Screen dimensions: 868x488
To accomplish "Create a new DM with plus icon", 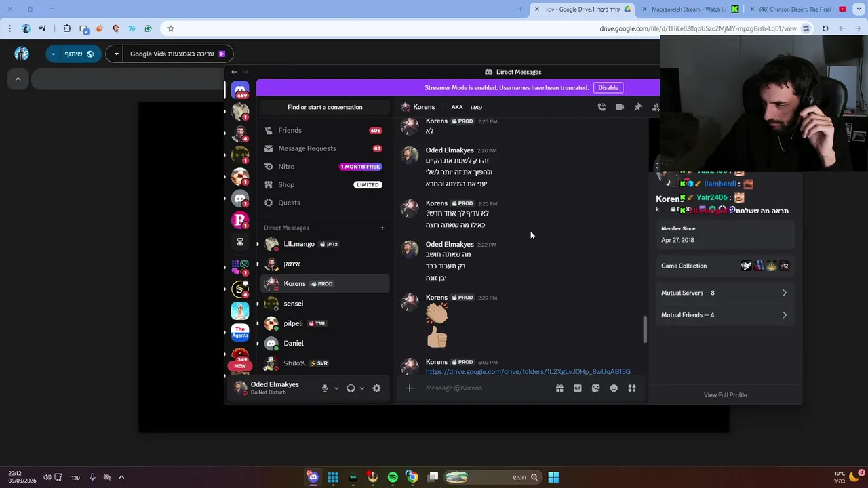I will click(382, 228).
